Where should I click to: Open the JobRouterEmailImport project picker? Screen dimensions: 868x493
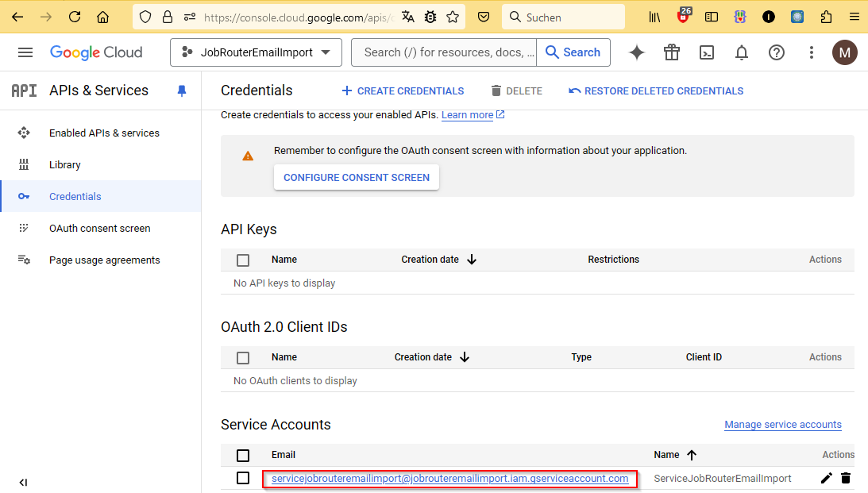(x=256, y=52)
